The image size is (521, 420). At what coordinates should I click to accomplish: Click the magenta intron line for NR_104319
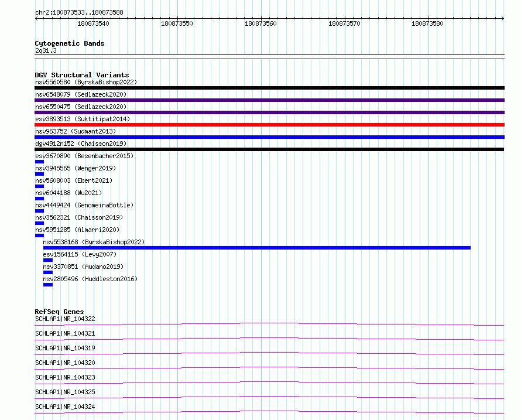269,353
